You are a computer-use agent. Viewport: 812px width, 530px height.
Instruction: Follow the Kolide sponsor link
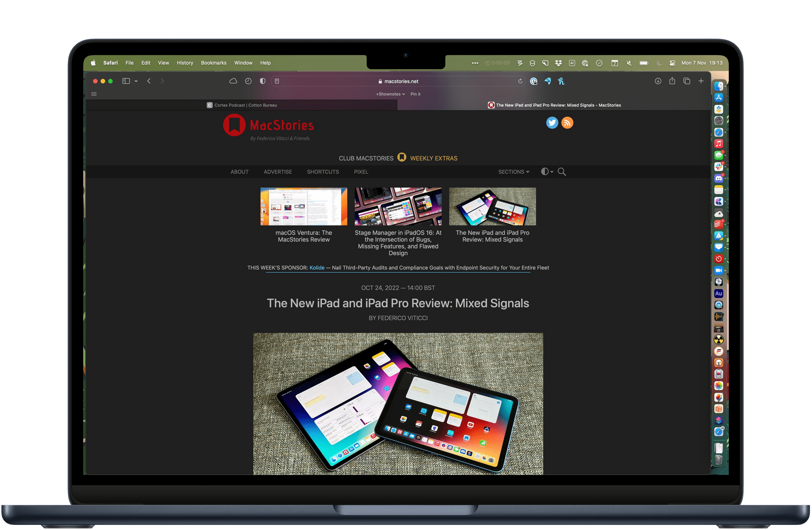(x=317, y=268)
